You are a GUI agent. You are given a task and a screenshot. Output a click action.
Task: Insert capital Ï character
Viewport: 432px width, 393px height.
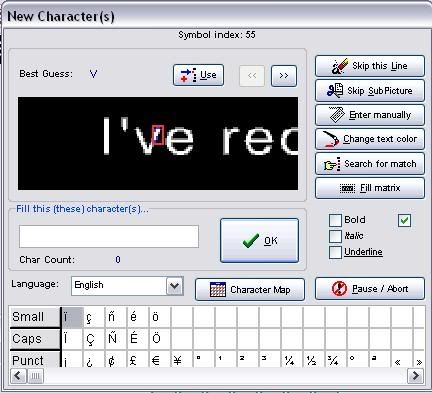[x=72, y=339]
